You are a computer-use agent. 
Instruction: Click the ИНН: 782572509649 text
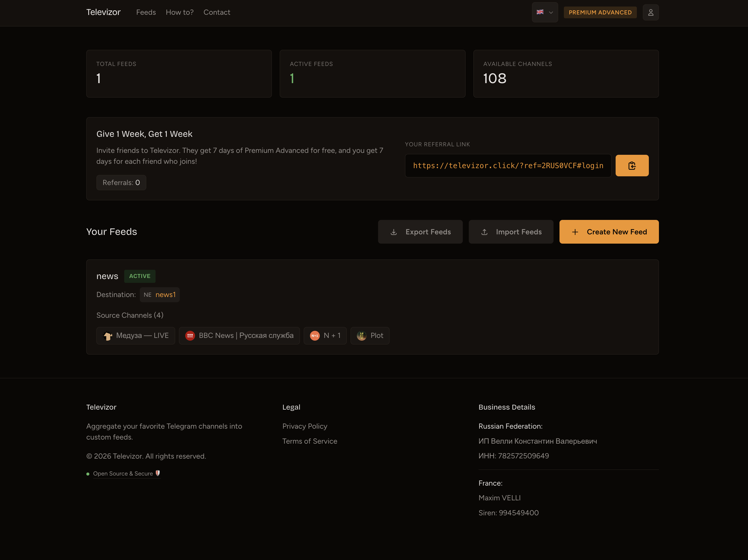514,456
